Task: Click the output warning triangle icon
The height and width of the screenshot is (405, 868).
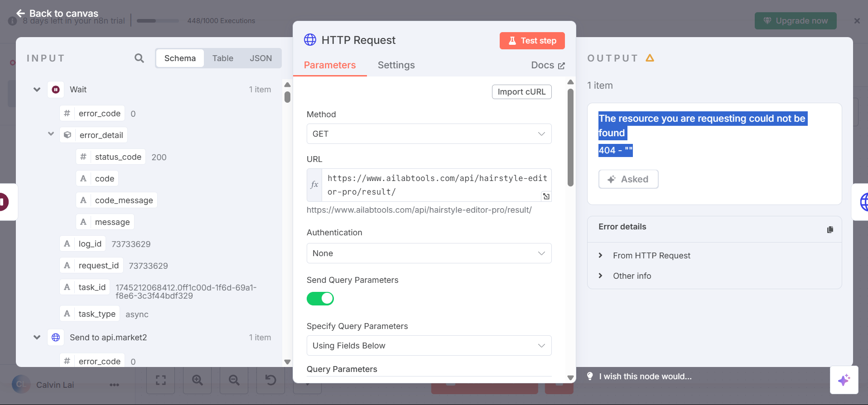Action: pos(650,58)
